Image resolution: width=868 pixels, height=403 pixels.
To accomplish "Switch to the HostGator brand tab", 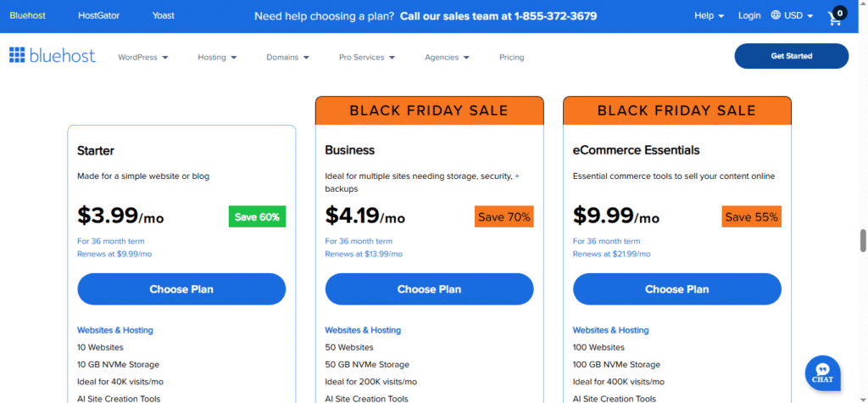I will [x=97, y=16].
